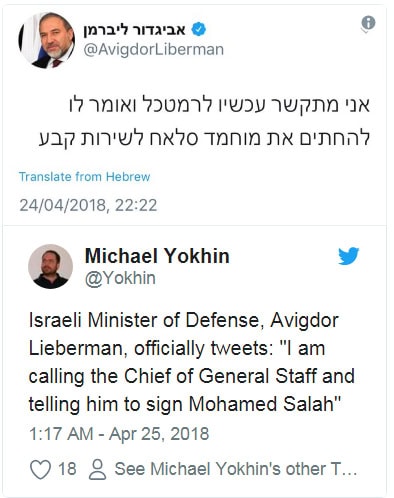Screen dimensions: 394x498
Task: Click the blue verified badge
Action: click(198, 29)
